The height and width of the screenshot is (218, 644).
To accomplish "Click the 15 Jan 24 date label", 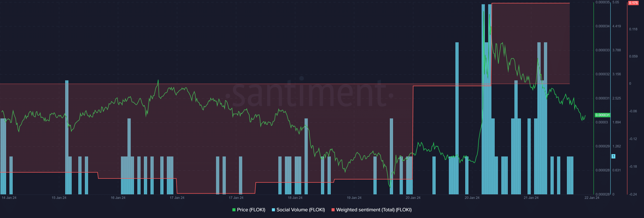I will coord(59,198).
